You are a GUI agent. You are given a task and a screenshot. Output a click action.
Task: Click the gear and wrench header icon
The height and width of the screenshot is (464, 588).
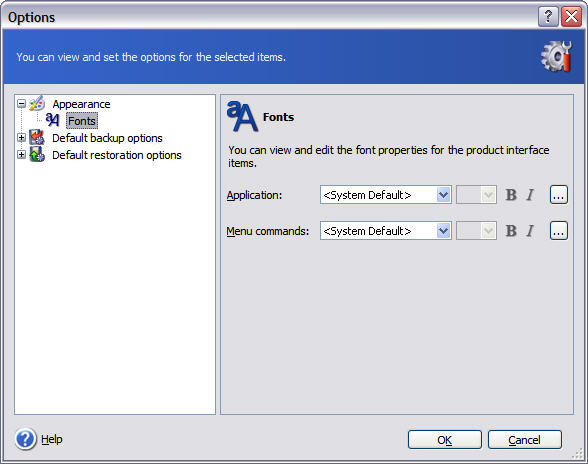point(556,57)
